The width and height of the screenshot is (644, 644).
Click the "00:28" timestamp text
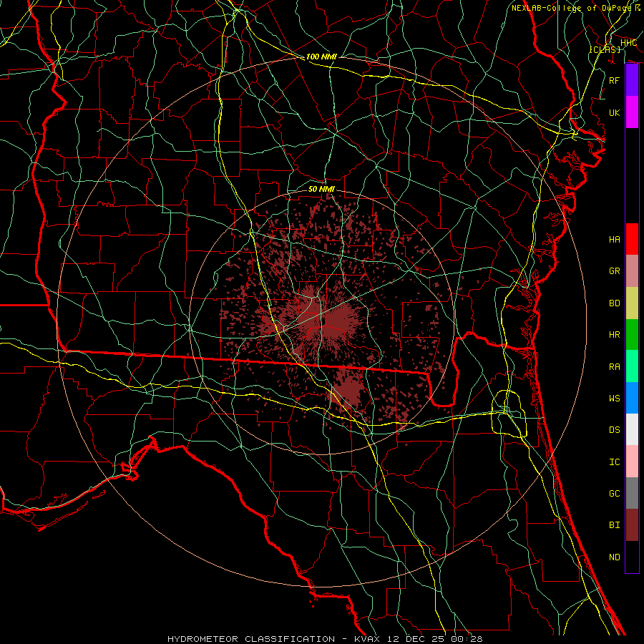pos(466,639)
